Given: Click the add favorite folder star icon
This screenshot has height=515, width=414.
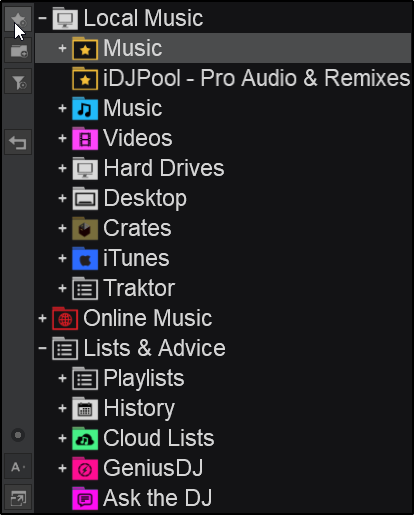Looking at the screenshot, I should tap(18, 19).
